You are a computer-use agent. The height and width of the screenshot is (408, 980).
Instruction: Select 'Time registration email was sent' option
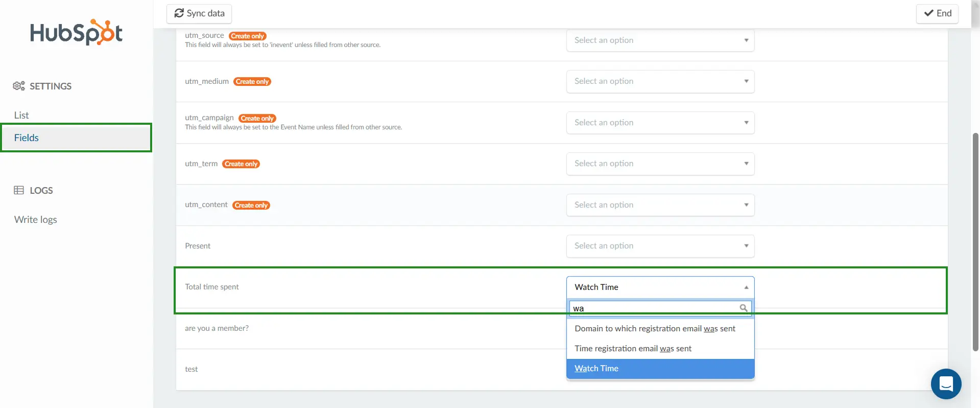point(660,349)
